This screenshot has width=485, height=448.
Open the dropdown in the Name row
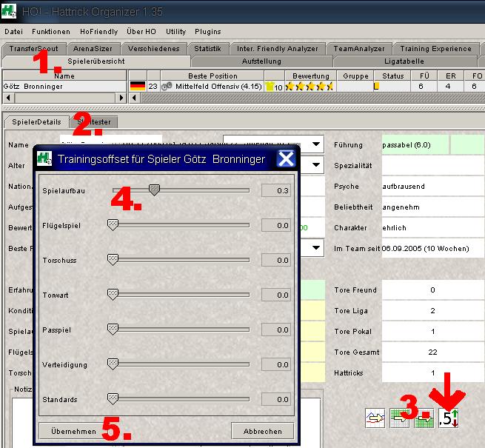(316, 144)
